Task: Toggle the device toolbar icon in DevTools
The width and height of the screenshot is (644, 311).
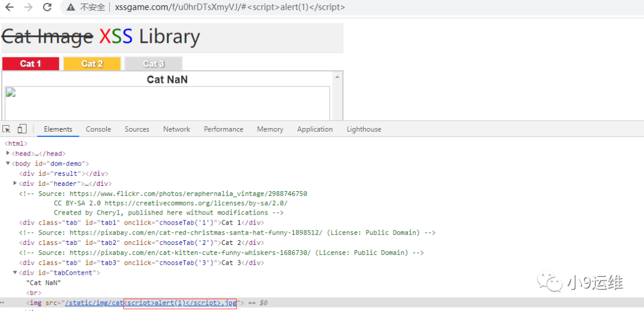Action: point(22,129)
